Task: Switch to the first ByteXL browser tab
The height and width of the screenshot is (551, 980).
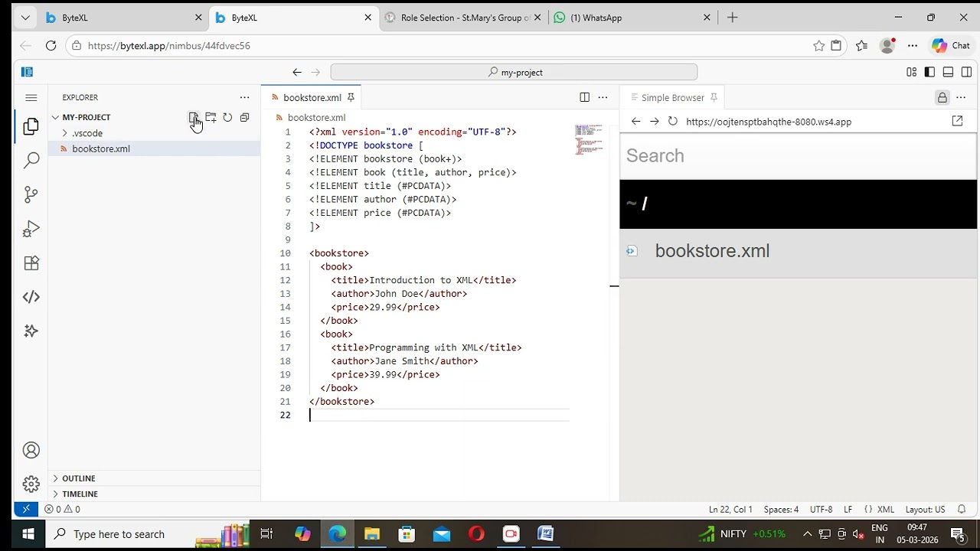Action: tap(123, 18)
